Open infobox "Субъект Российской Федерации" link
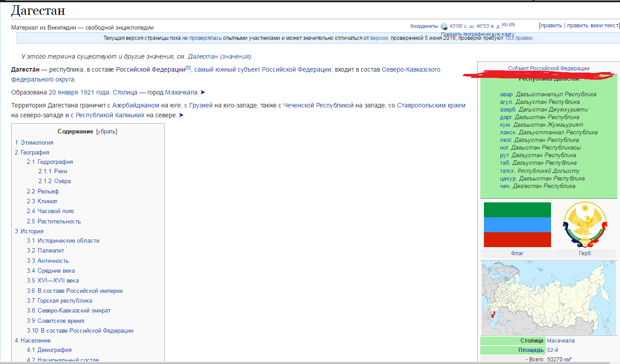The height and width of the screenshot is (364, 620). [549, 69]
